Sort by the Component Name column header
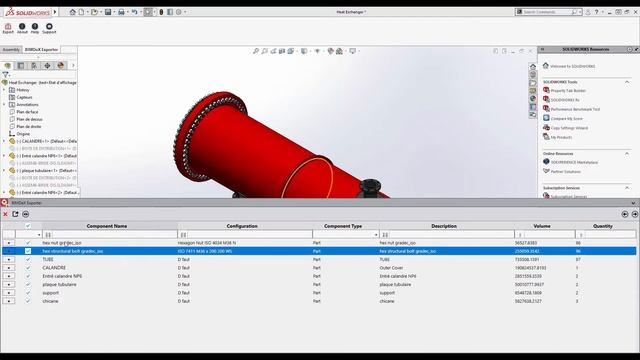This screenshot has width=640, height=360. (107, 226)
